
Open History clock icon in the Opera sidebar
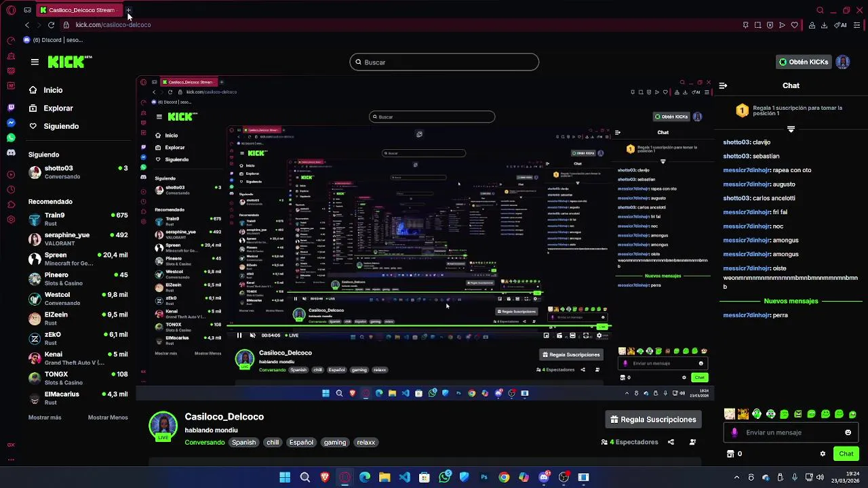tap(11, 190)
